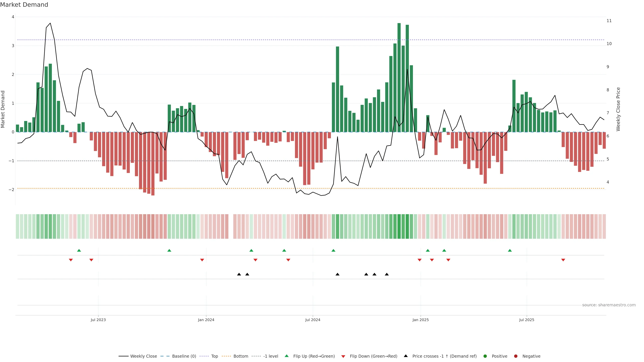
Task: Click the green flip-up marker just before Jul 2025
Action: [x=510, y=250]
